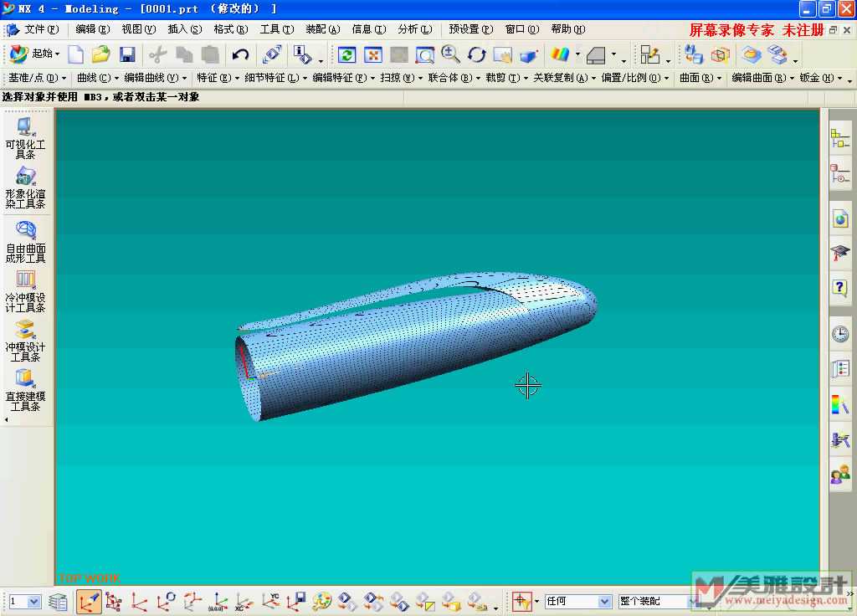Toggle the highlighted WCS dynamics icon

pyautogui.click(x=89, y=602)
